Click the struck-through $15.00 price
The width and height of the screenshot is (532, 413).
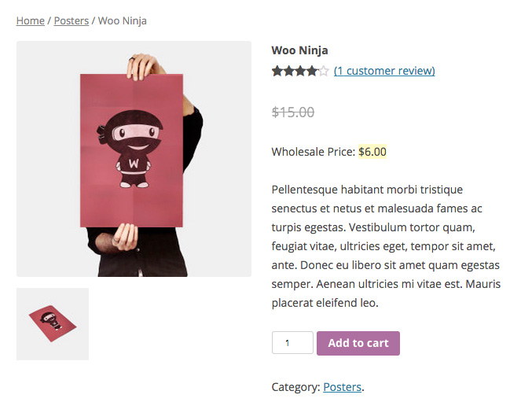point(293,112)
